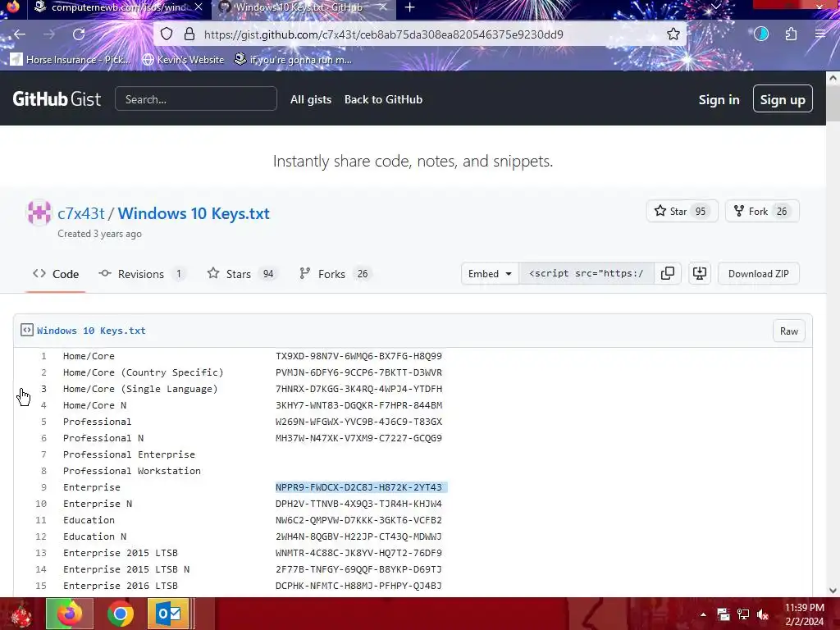The image size is (840, 630).
Task: Open the Embed dropdown
Action: pos(490,273)
